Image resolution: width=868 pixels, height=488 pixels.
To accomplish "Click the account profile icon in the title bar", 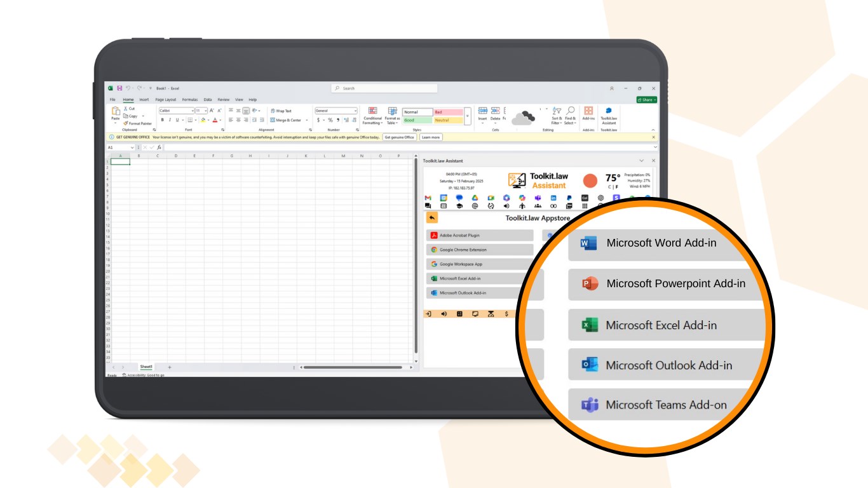I will tap(612, 88).
